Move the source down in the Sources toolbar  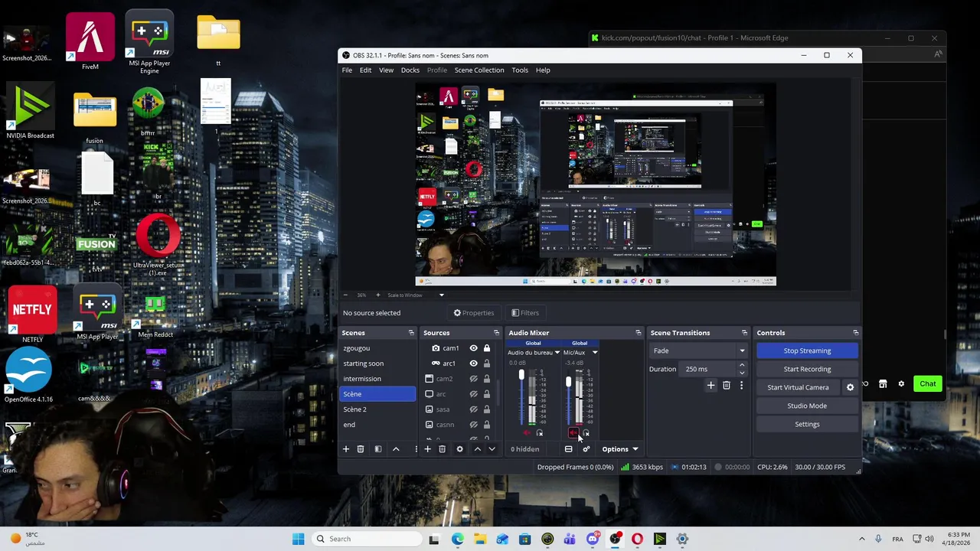(492, 449)
